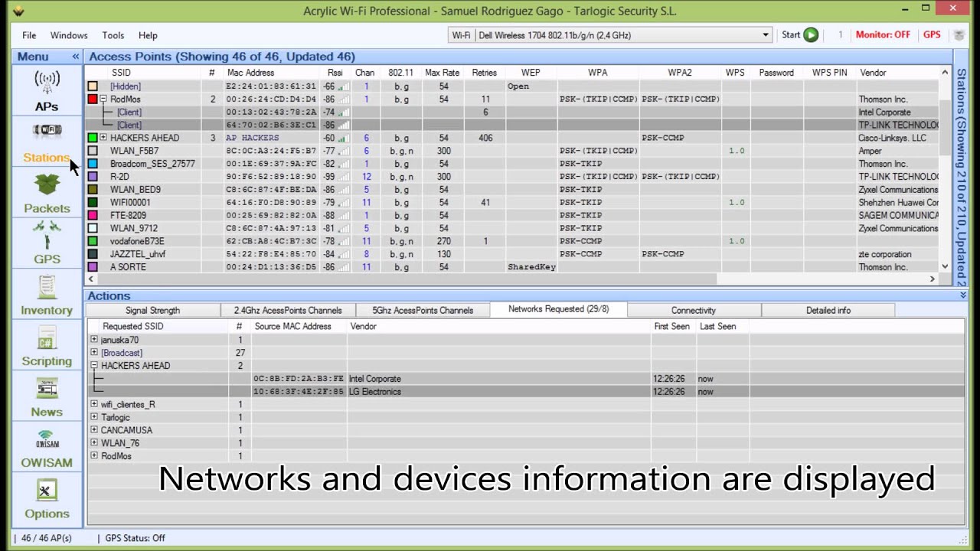Switch to Signal Strength tab

pyautogui.click(x=152, y=310)
